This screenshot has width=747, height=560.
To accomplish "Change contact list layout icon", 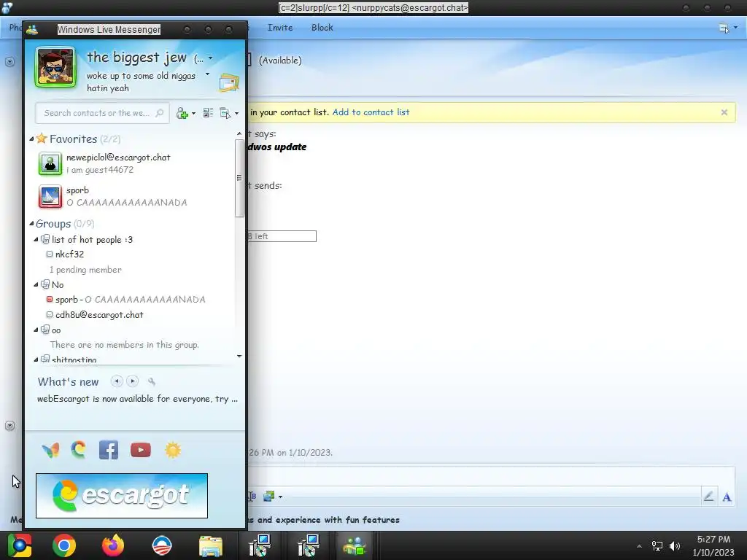I will (208, 113).
